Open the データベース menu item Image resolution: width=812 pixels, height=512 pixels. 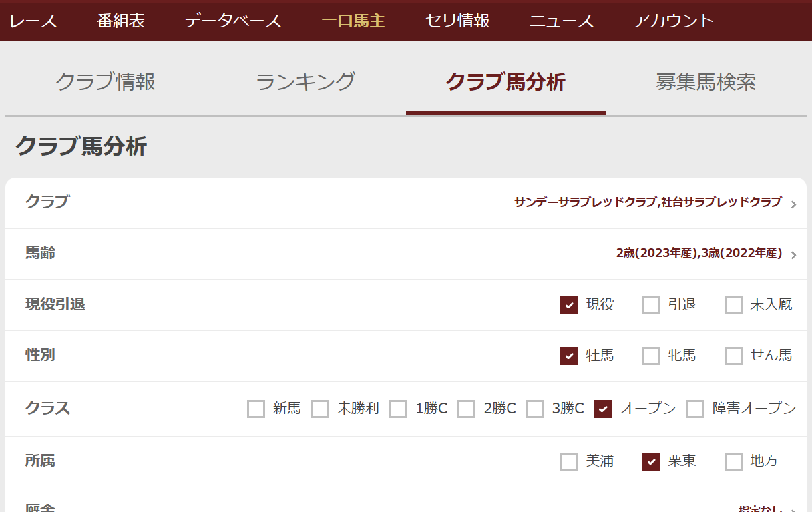coord(233,21)
